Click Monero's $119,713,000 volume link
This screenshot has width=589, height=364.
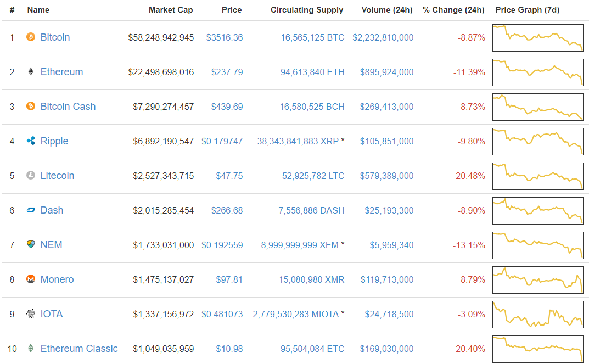[387, 279]
